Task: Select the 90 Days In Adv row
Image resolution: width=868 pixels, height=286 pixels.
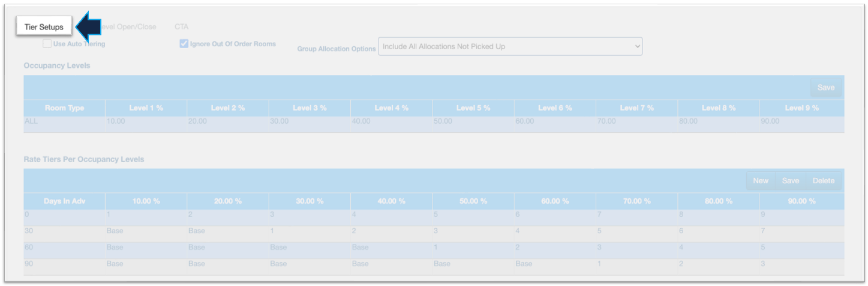Action: pos(64,264)
